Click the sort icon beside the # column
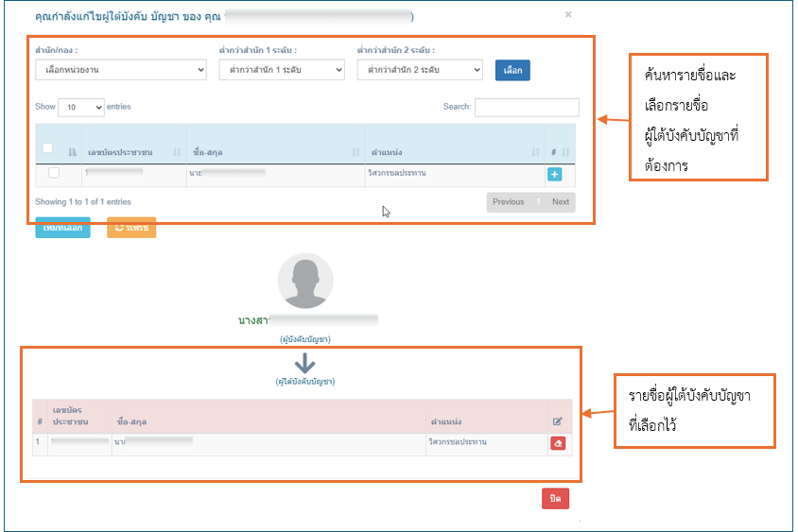Viewport: 798px width, 532px height. tap(565, 152)
